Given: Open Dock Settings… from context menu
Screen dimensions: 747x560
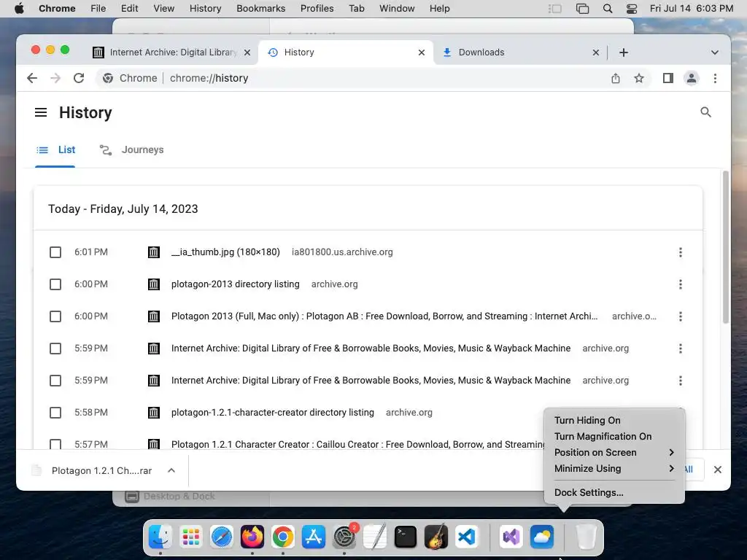Looking at the screenshot, I should 614,493.
